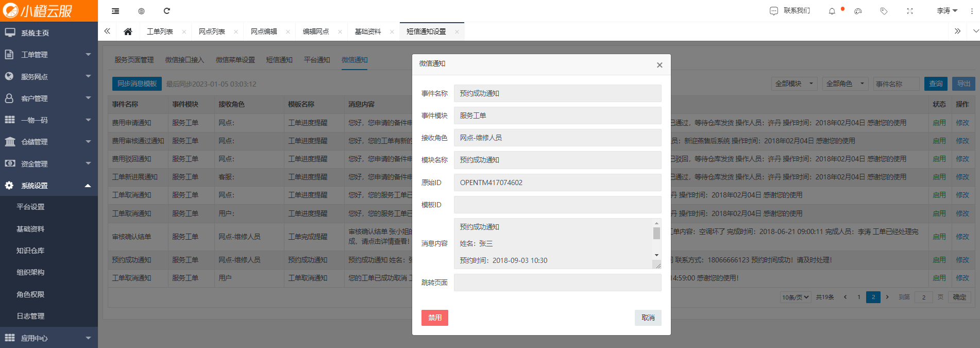Open 联系我们 chat icon
The image size is (980, 348).
(774, 11)
